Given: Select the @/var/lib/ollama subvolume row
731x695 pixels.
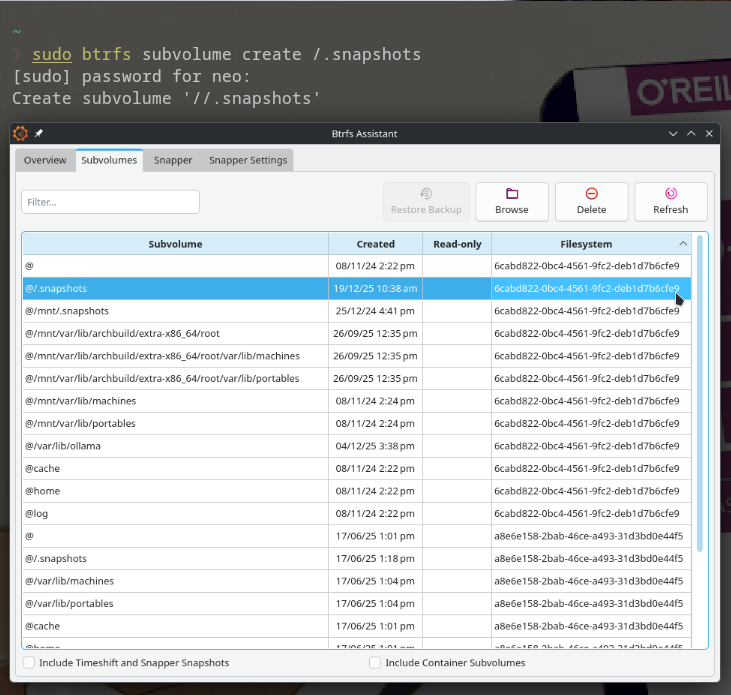Looking at the screenshot, I should pos(175,446).
